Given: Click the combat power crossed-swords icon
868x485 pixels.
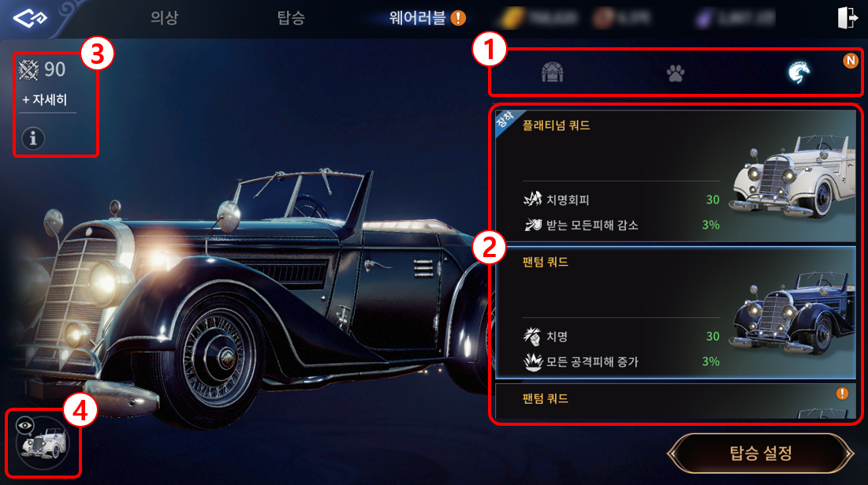Looking at the screenshot, I should click(x=29, y=69).
